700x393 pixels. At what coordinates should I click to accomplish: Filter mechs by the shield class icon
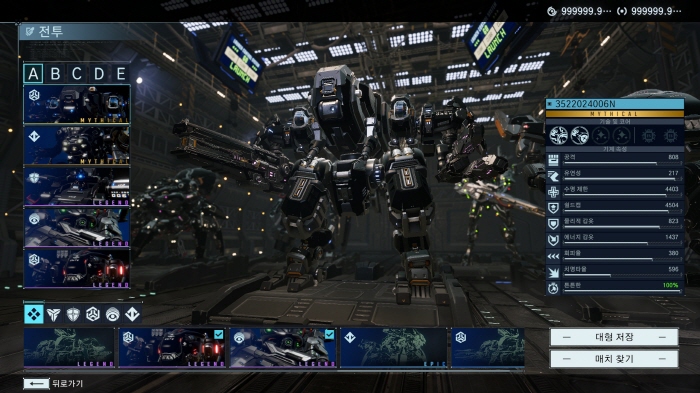73,314
